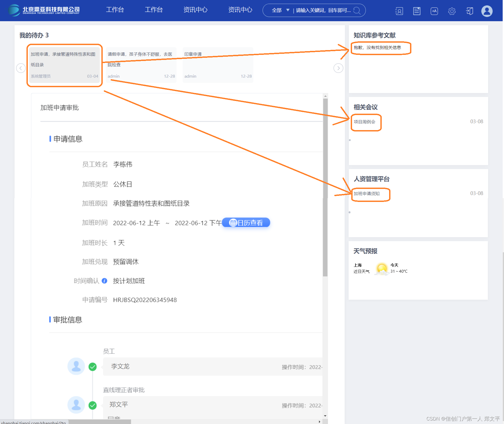
Task: Click the scroll-up arrow of approval form
Action: coord(325,96)
